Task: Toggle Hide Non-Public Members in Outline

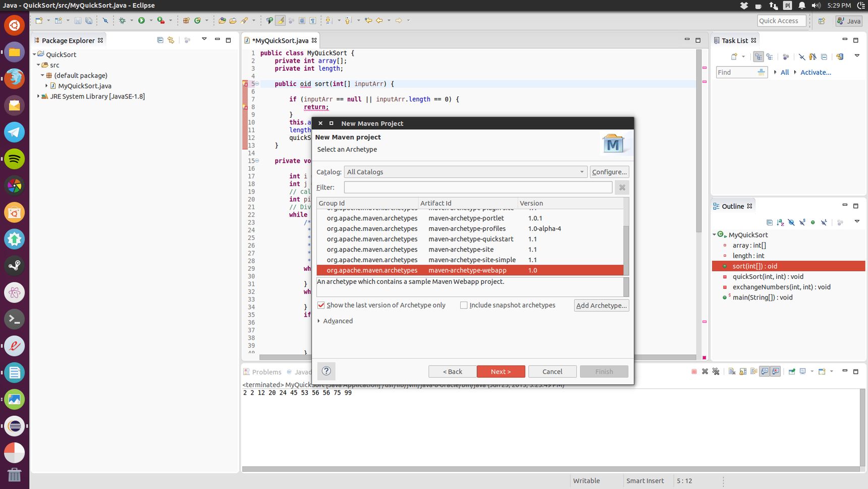Action: pos(813,222)
